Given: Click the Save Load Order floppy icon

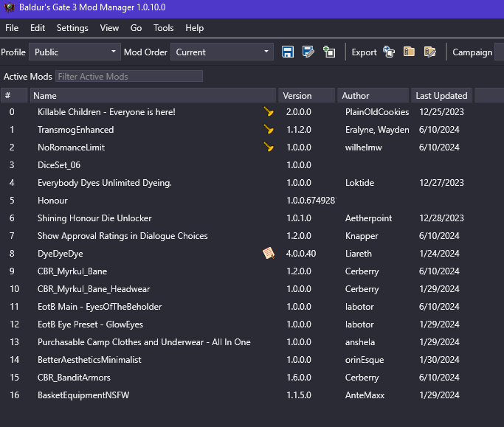Looking at the screenshot, I should click(288, 52).
